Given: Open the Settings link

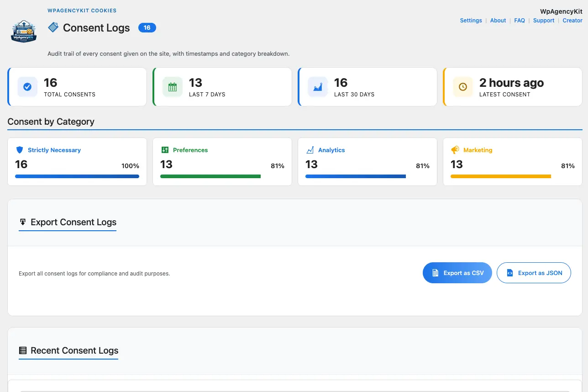Looking at the screenshot, I should click(471, 21).
